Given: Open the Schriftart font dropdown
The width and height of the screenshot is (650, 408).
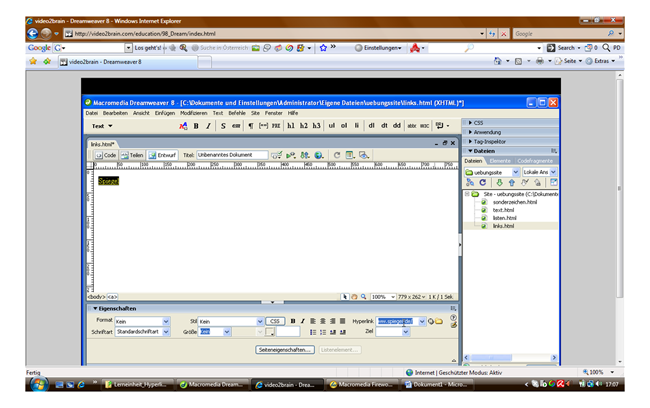Looking at the screenshot, I should [166, 332].
